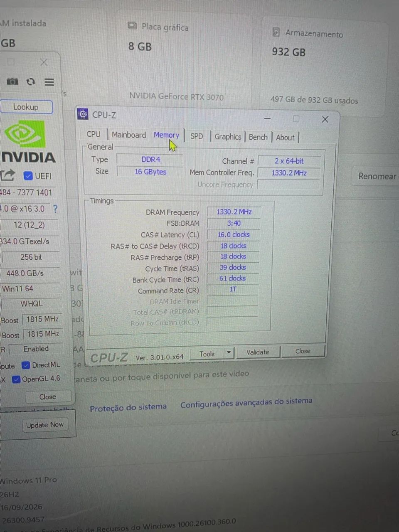Click the CAS# Latency 16.0 clocks value
The image size is (399, 532).
(234, 234)
